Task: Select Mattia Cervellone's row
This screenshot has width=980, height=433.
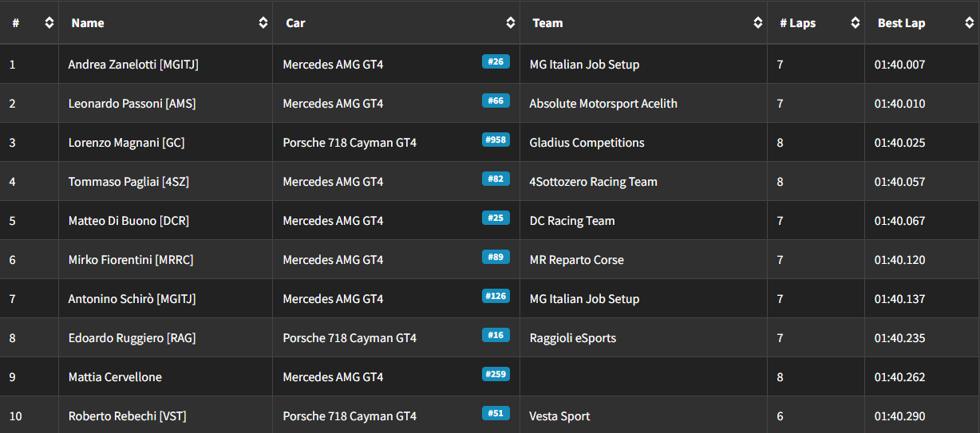Action: (x=490, y=377)
